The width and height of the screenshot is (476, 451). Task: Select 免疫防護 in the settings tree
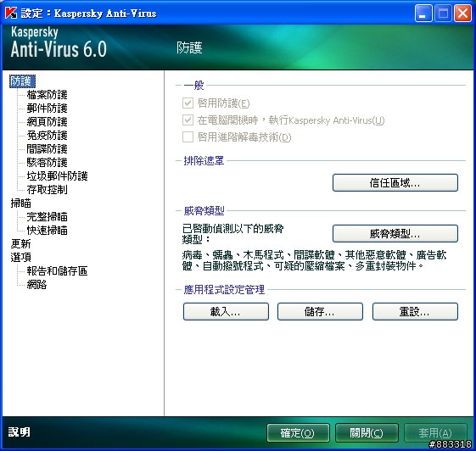47,136
